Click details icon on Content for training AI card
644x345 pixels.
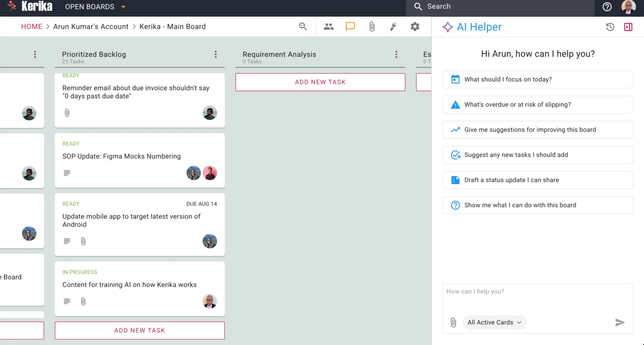pos(67,301)
